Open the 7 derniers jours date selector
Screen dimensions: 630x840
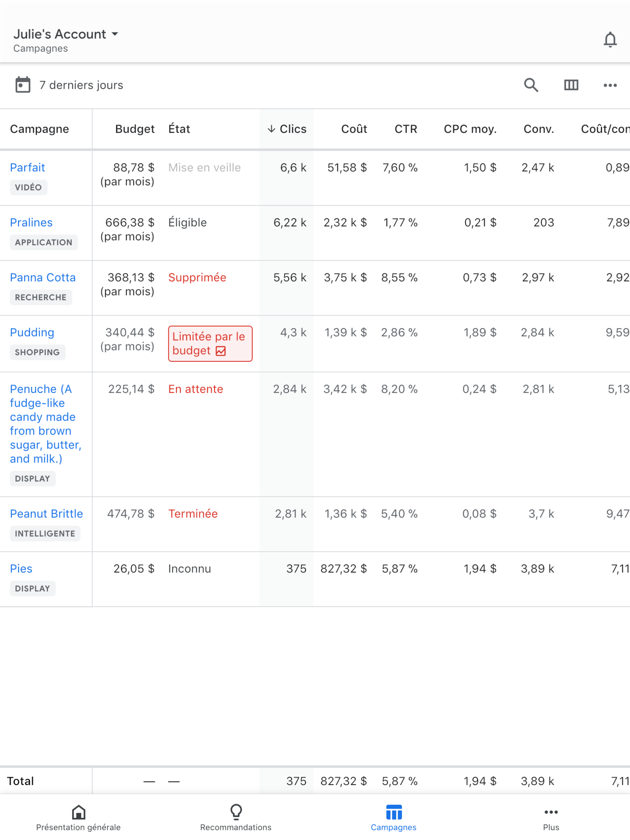81,85
